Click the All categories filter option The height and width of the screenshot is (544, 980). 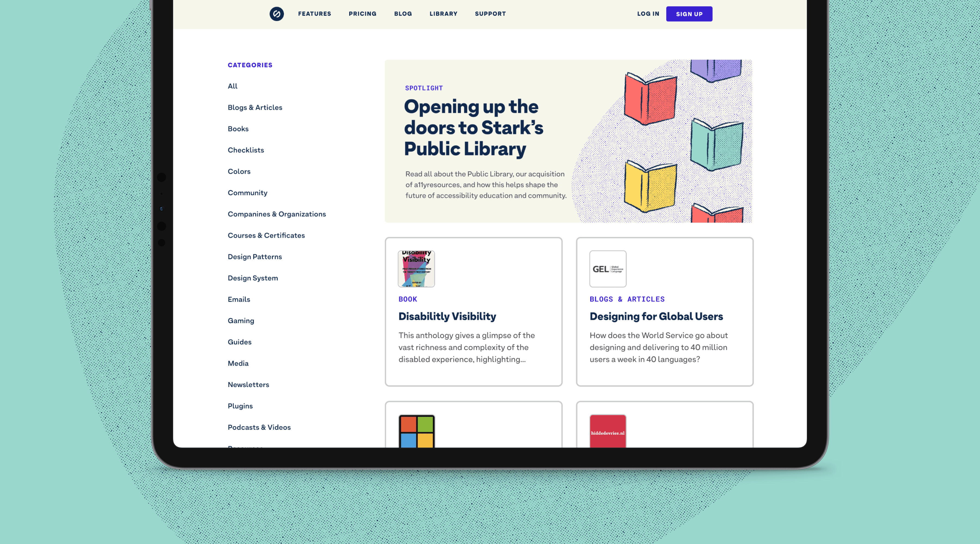[x=232, y=86]
